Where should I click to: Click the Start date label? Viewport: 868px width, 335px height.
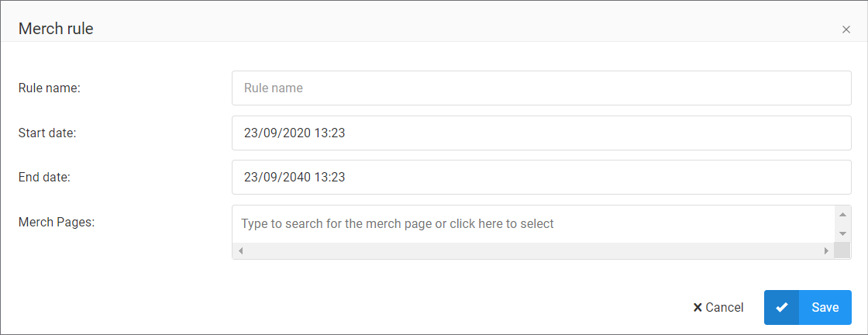coord(47,133)
